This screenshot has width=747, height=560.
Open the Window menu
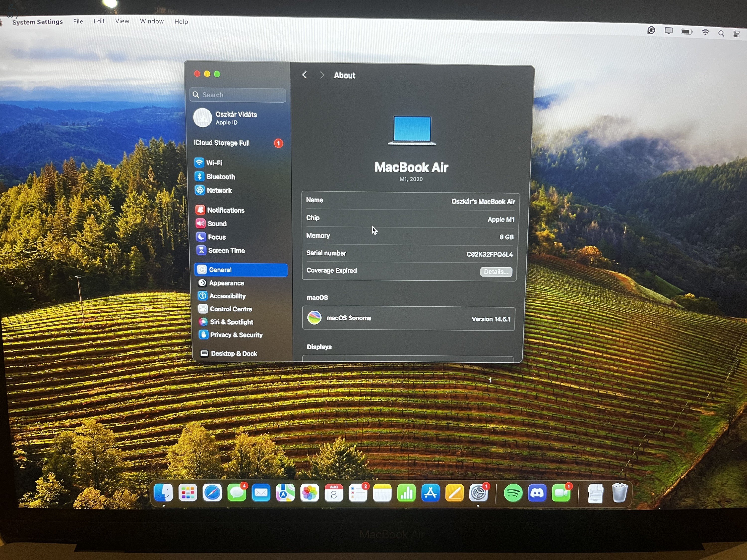152,21
